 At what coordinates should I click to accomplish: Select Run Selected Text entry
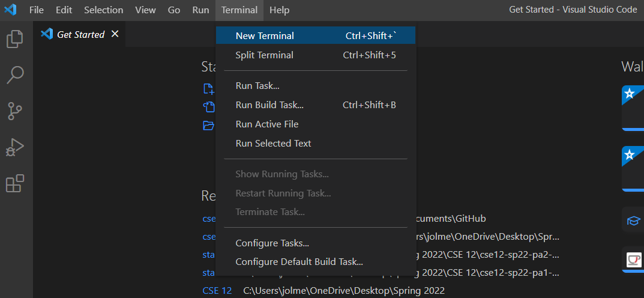(273, 144)
